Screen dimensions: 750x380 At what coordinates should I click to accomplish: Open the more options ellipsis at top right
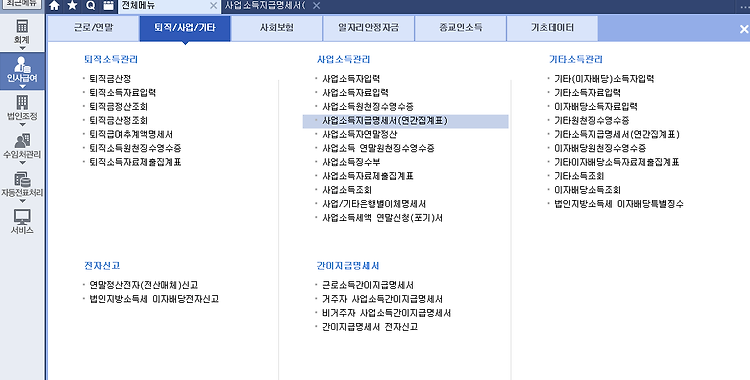click(745, 7)
